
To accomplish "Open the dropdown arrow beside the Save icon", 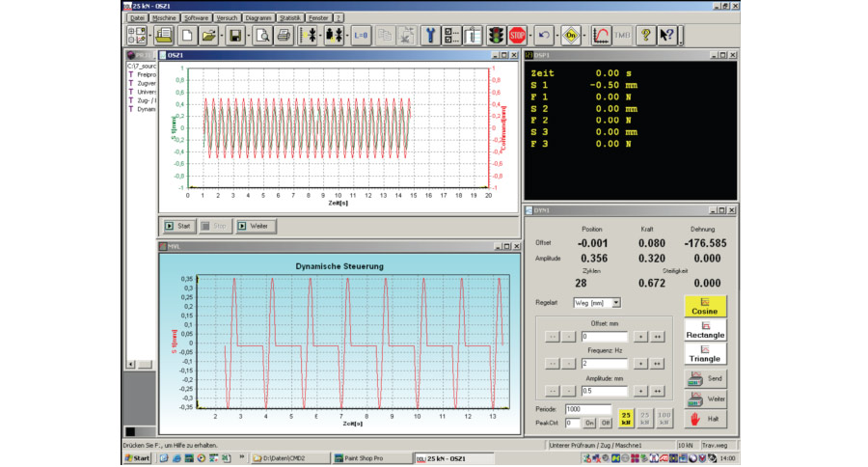I will pyautogui.click(x=249, y=36).
